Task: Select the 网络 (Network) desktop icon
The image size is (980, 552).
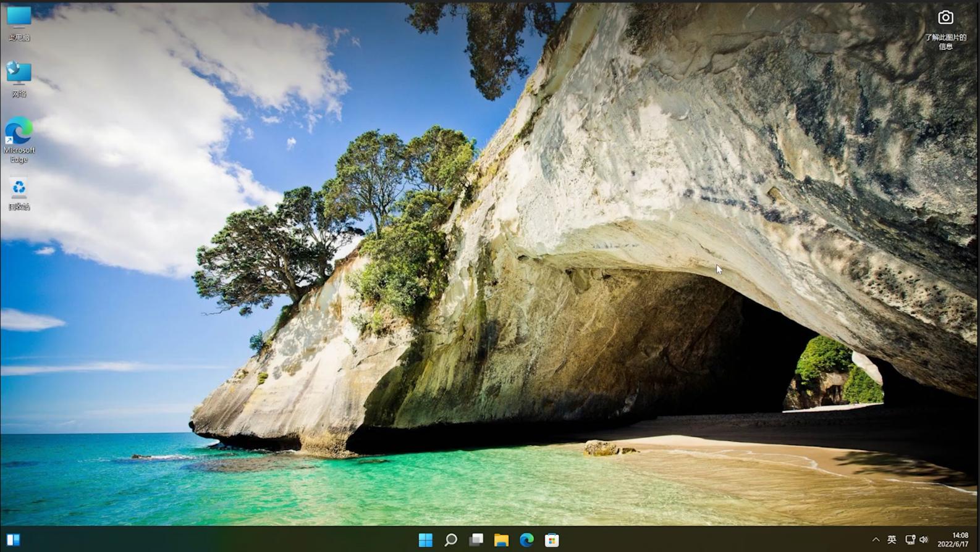Action: pyautogui.click(x=19, y=74)
